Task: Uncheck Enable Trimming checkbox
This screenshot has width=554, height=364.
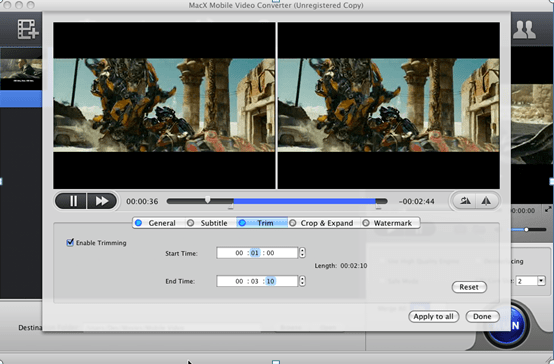Action: (70, 242)
